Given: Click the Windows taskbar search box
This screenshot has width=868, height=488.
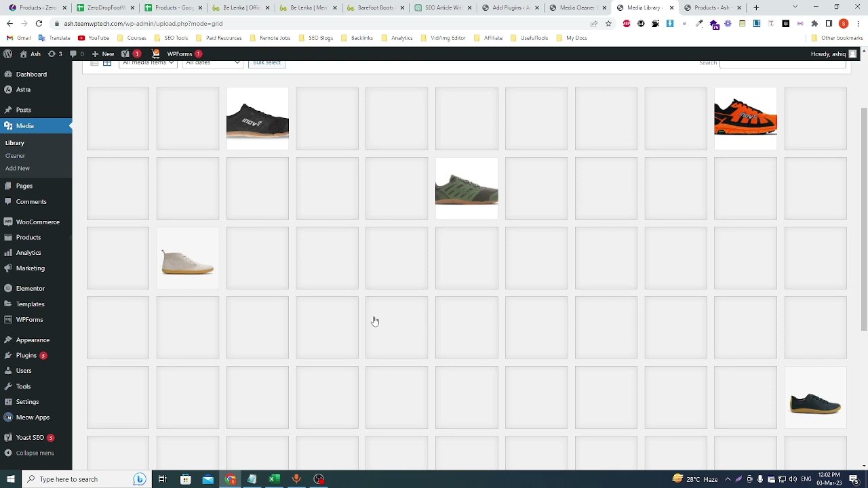Looking at the screenshot, I should (85, 479).
